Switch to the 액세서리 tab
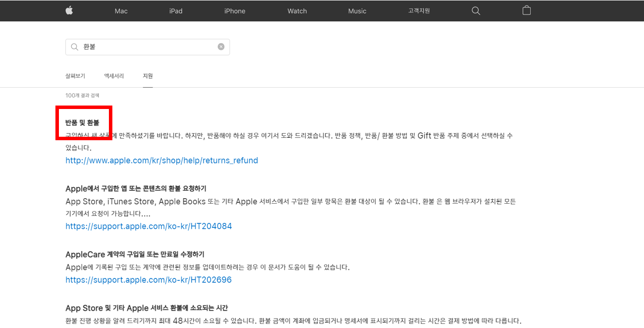Image resolution: width=644 pixels, height=328 pixels. 114,76
